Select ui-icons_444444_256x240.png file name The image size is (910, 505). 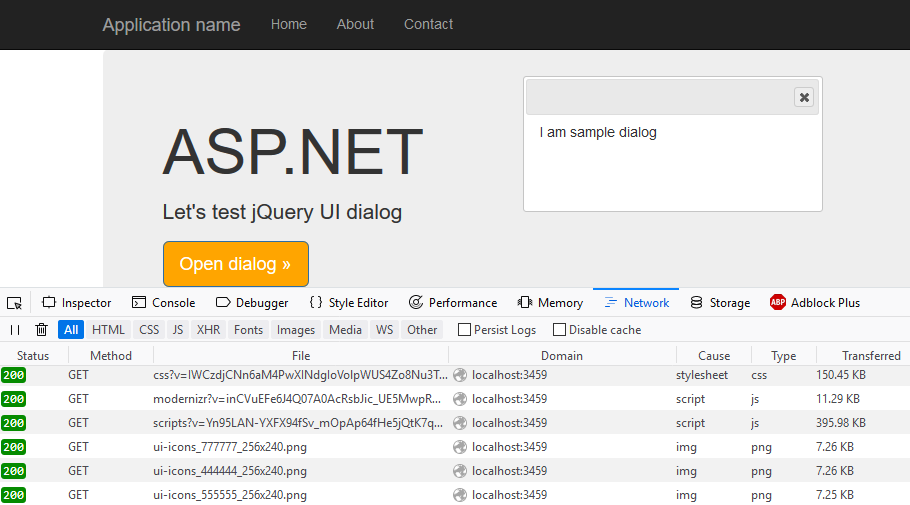[230, 471]
